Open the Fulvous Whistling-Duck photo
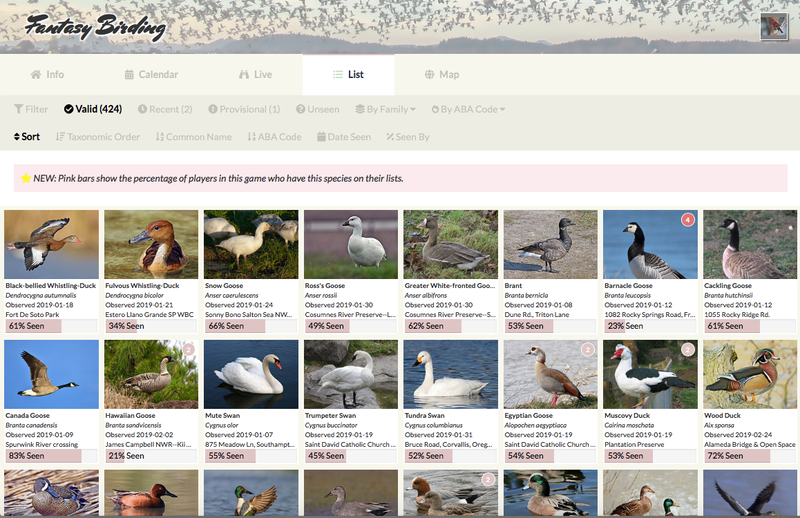The width and height of the screenshot is (800, 518). pyautogui.click(x=151, y=244)
